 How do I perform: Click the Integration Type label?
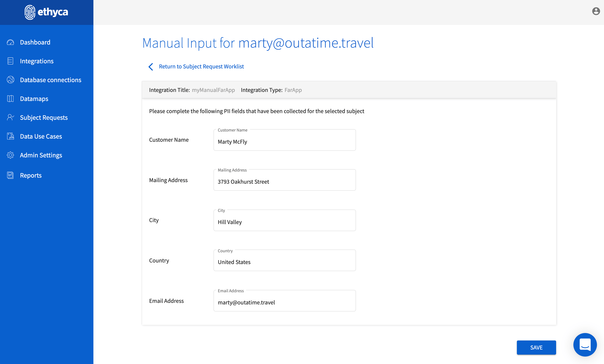262,90
